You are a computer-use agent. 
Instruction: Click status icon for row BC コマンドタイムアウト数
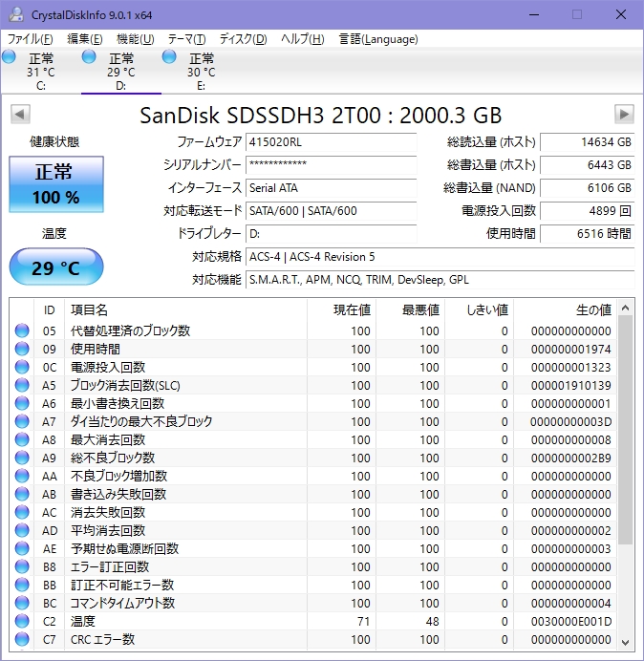[22, 604]
